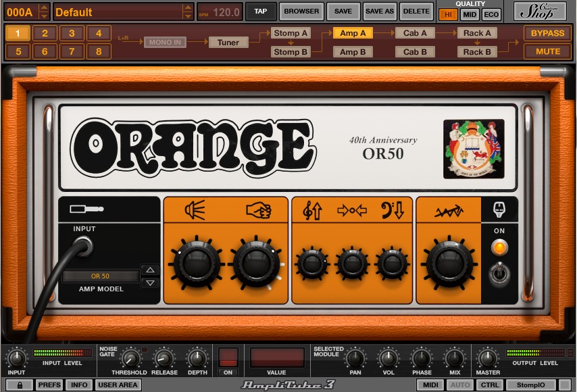
Task: Click the MASTER volume knob
Action: [x=488, y=357]
